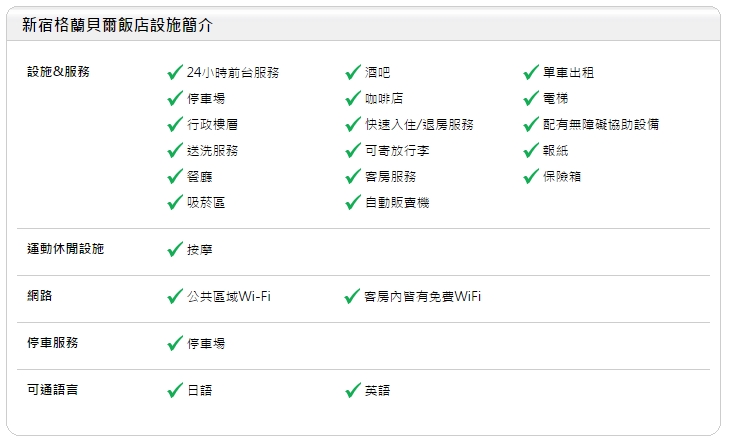Click the checkmark beside 單車出租
This screenshot has width=729, height=444.
(x=532, y=72)
